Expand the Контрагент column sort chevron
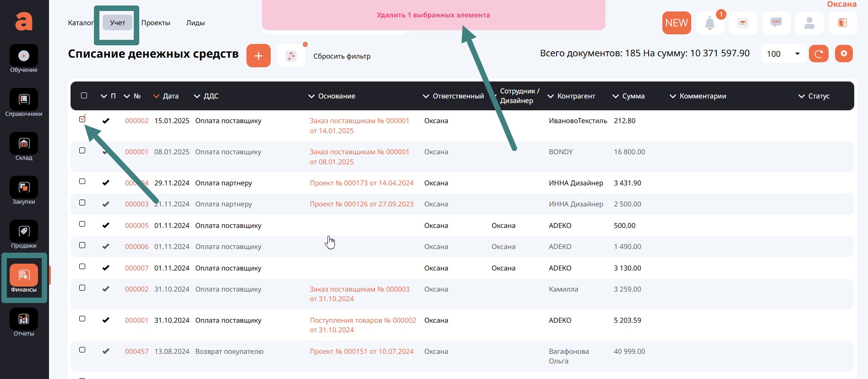Viewport: 868px width, 379px height. pyautogui.click(x=551, y=96)
